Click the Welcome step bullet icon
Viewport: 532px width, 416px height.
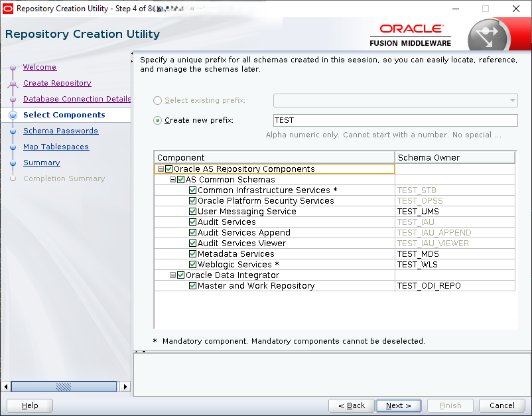pos(13,68)
